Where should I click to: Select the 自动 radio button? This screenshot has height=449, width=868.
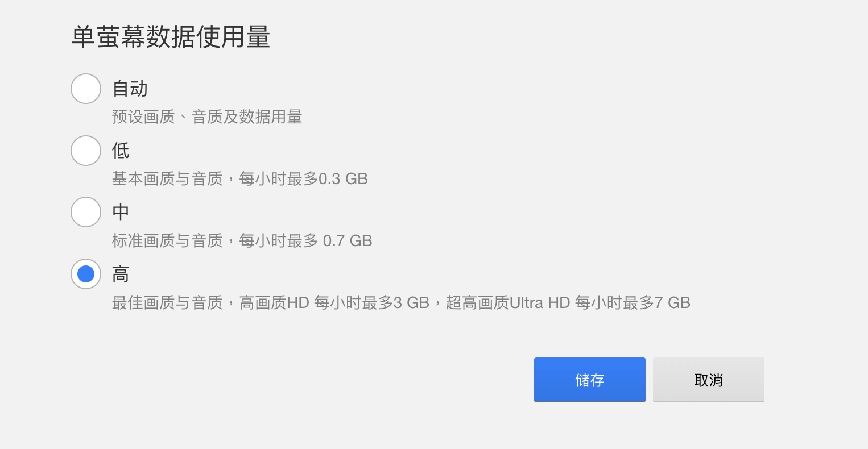coord(86,89)
